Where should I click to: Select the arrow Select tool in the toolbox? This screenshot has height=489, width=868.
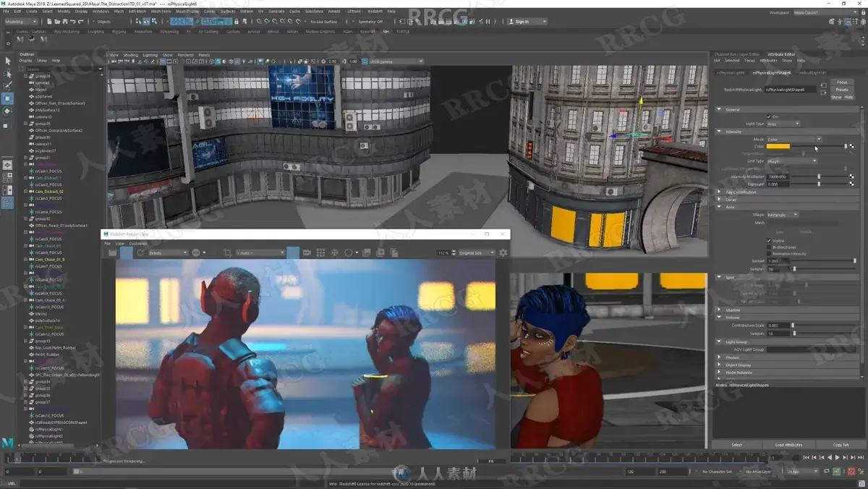tap(7, 61)
